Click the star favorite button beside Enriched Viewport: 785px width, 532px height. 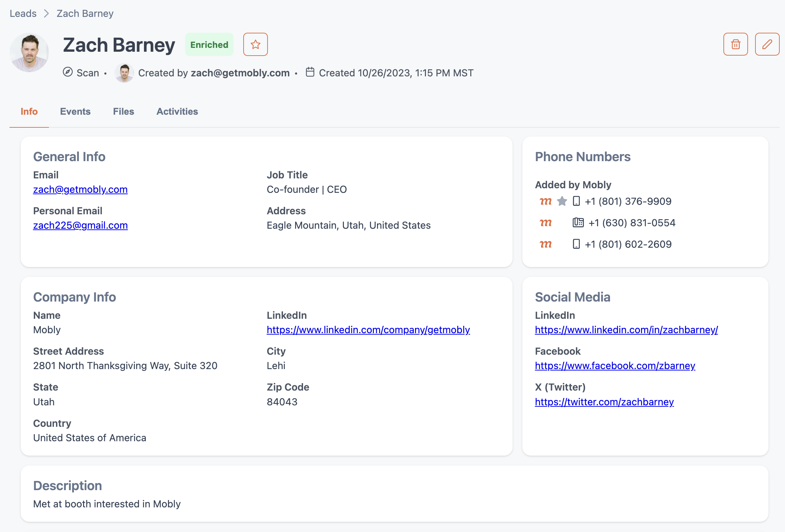(255, 44)
